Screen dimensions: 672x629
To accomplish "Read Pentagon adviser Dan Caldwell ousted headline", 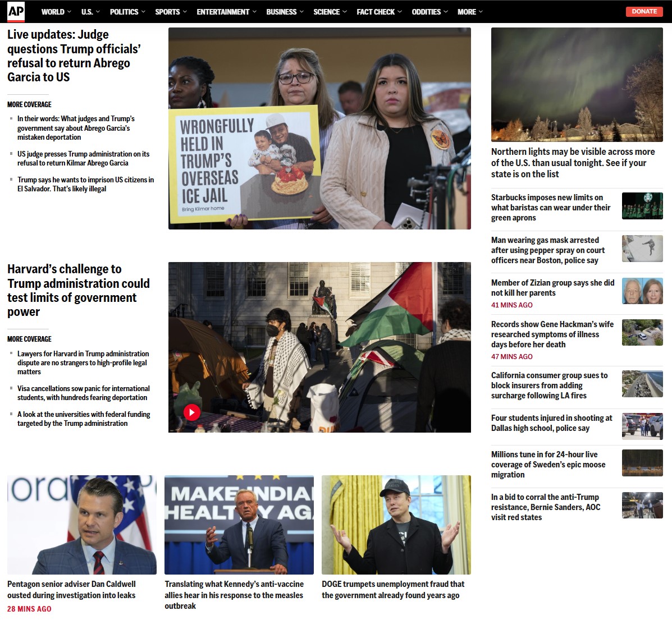I will pos(71,590).
